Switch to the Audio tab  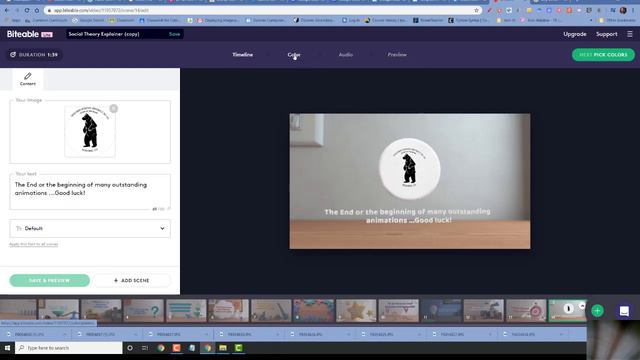click(x=346, y=55)
